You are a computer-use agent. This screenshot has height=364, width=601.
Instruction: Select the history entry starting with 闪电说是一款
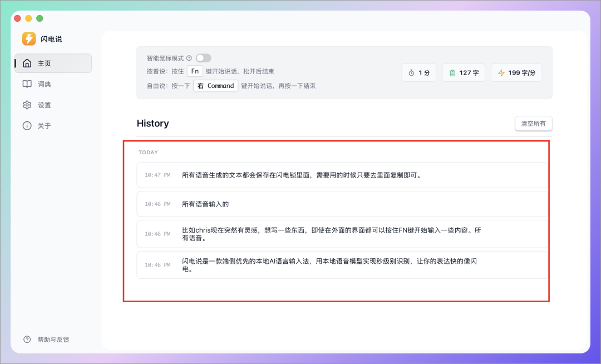click(342, 265)
